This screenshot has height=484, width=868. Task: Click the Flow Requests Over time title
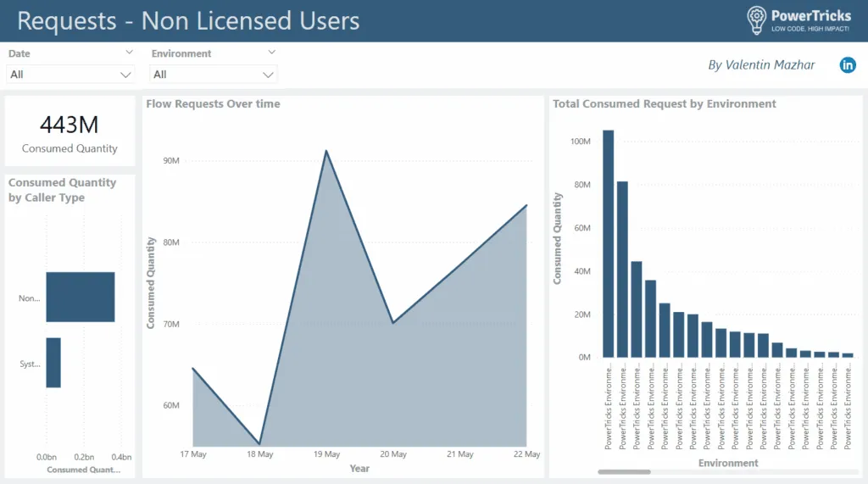coord(213,103)
